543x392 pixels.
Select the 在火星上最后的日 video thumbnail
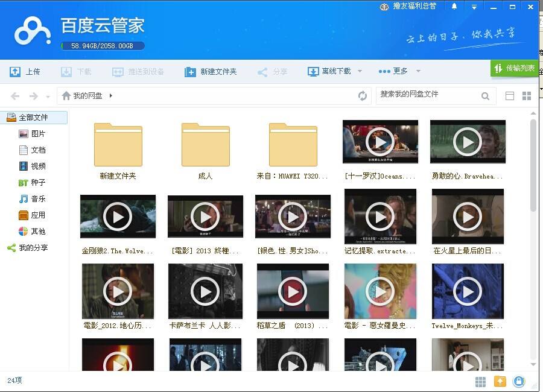(468, 217)
